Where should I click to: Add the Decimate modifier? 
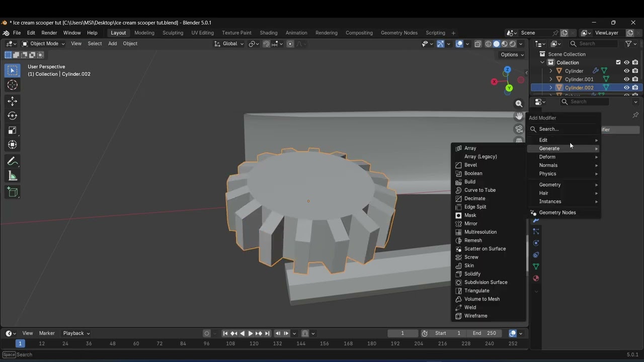(489, 199)
